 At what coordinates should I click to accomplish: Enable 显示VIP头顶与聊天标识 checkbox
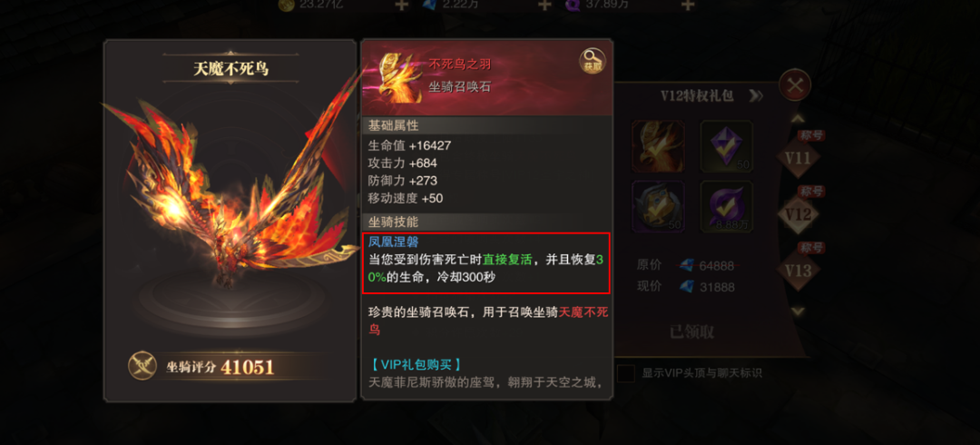[x=625, y=373]
